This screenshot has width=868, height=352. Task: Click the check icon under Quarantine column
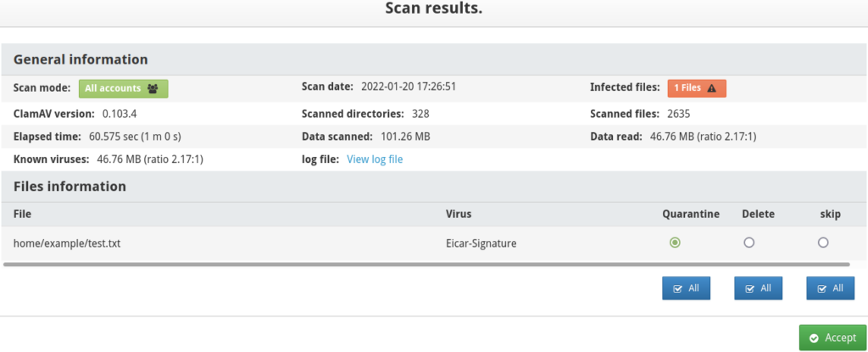(x=678, y=288)
